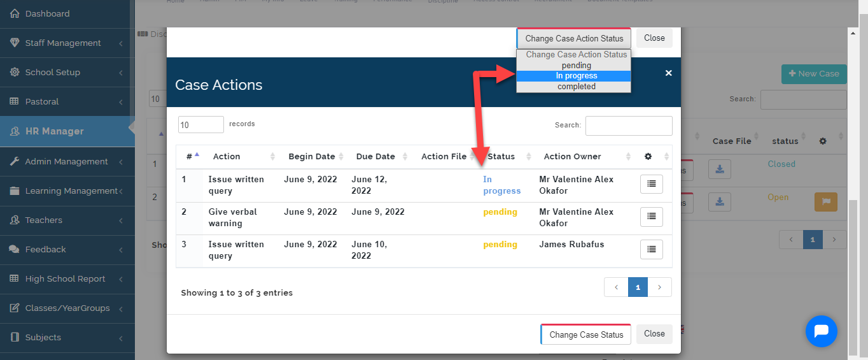Expand the School Setup submenu arrow
Screen dimensions: 868x360
tap(121, 73)
